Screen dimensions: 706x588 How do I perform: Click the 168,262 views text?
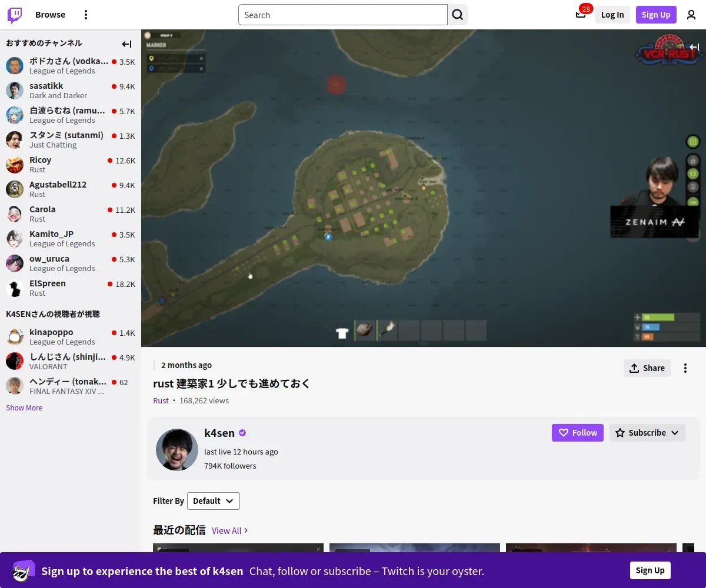pos(204,400)
